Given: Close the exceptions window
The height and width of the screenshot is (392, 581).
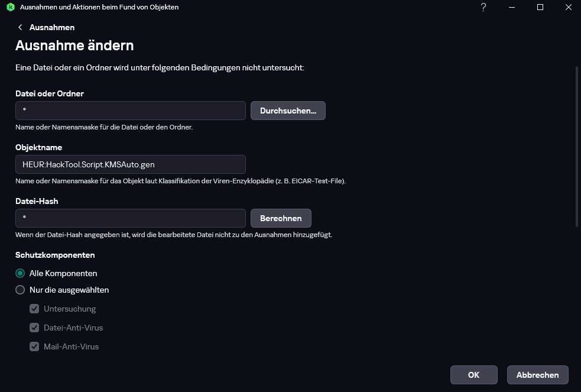Looking at the screenshot, I should 569,7.
